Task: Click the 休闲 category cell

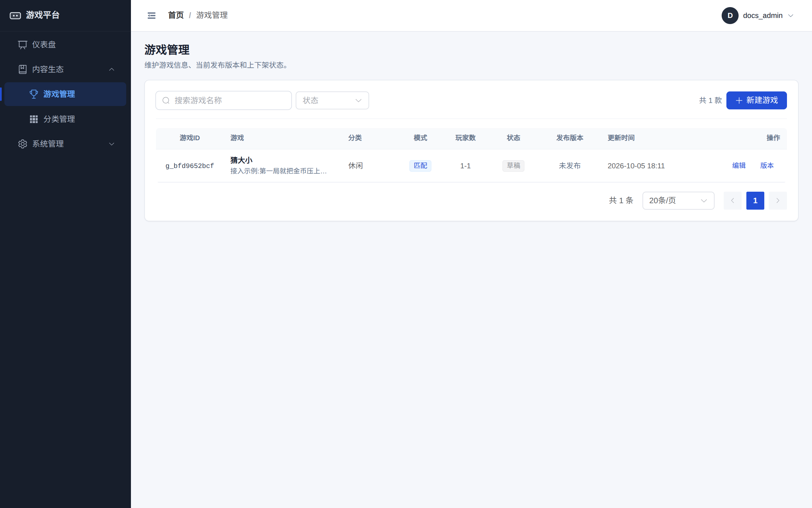Action: 356,166
